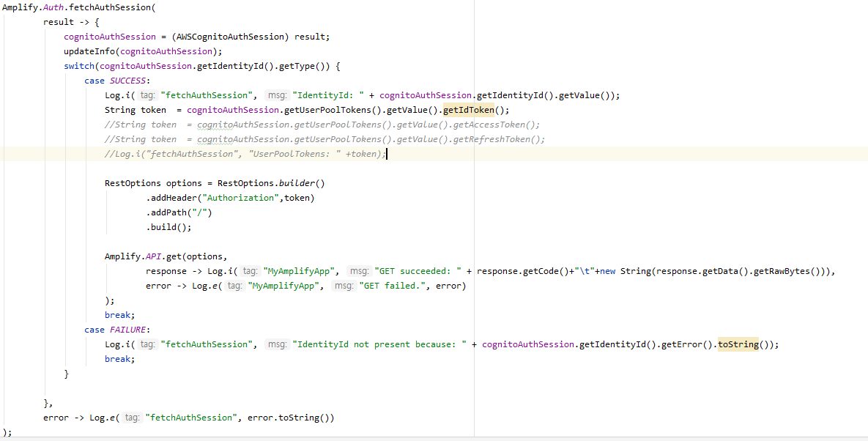Click the commented getAccessToken line
The width and height of the screenshot is (868, 441).
click(x=322, y=124)
